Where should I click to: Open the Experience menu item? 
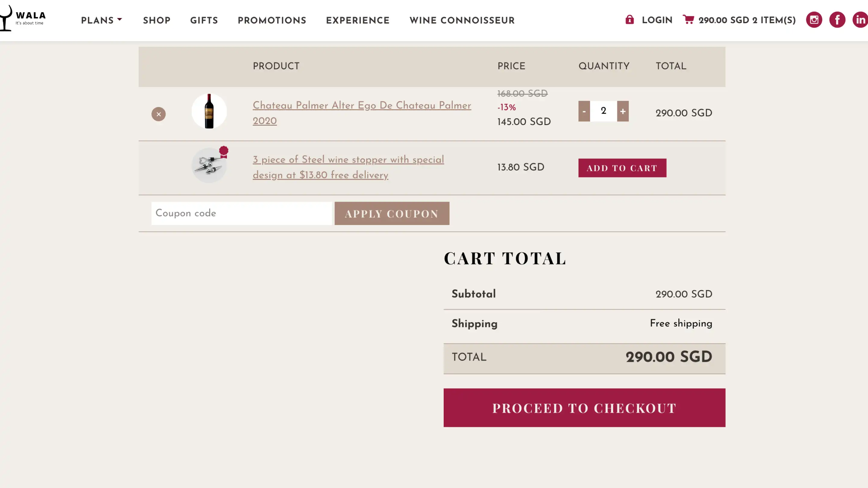[x=357, y=20]
